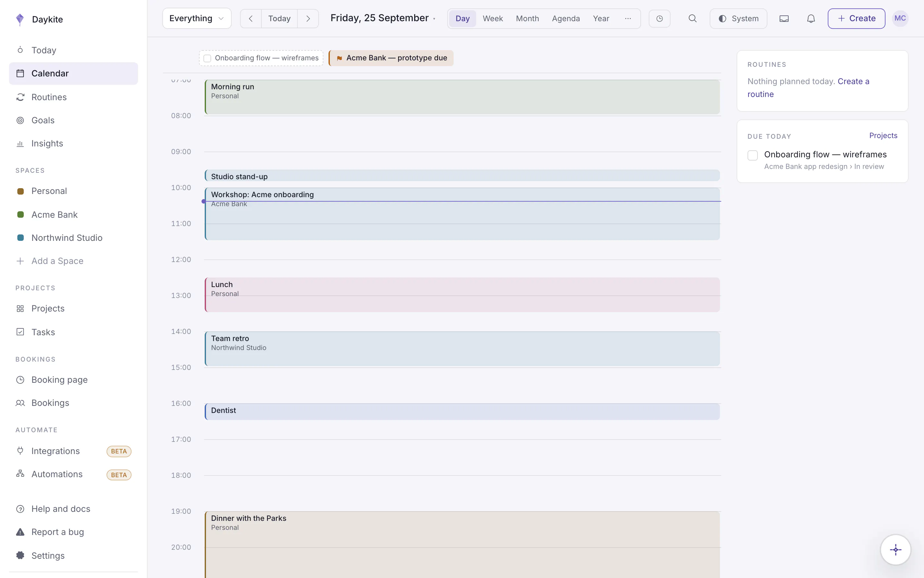Click the Personal space color dot
This screenshot has width=924, height=578.
point(21,191)
